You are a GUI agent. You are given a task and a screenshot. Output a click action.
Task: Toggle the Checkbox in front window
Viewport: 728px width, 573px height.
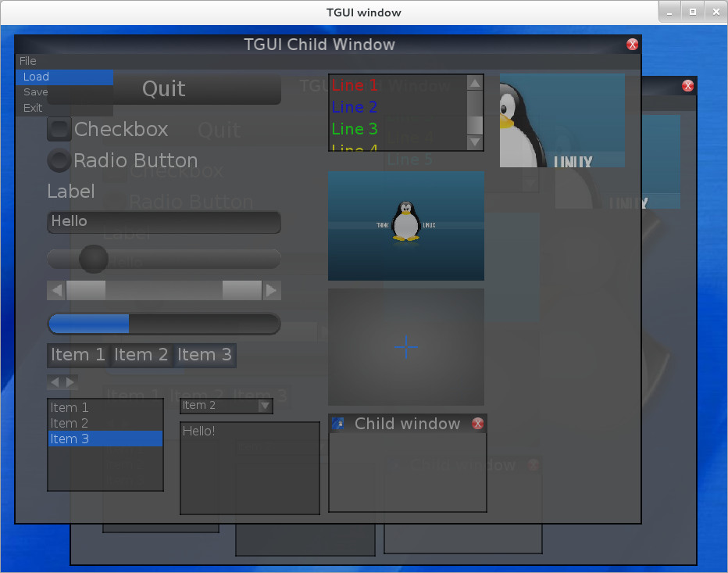pyautogui.click(x=59, y=129)
